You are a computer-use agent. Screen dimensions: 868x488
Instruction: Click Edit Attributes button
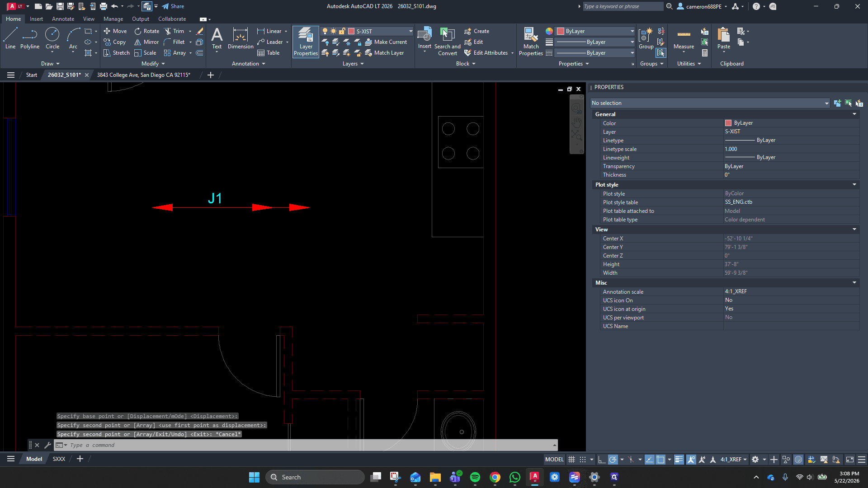click(486, 53)
